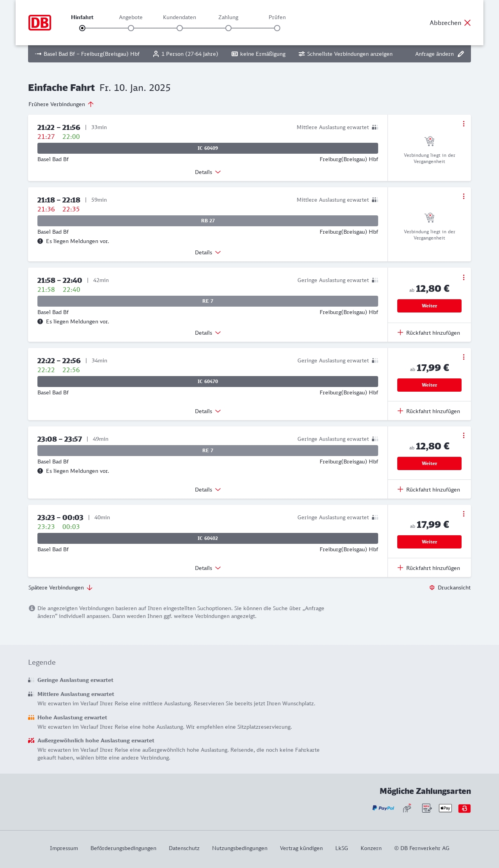Click the PayPal payment icon
Screen dimensions: 499x868
tap(383, 808)
